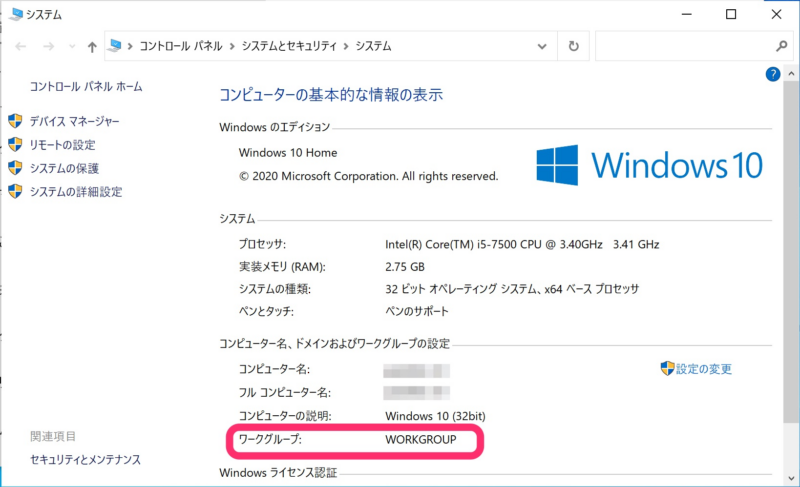The image size is (800, 487).
Task: Select システムとセキュリティ breadcrumb
Action: [x=289, y=46]
